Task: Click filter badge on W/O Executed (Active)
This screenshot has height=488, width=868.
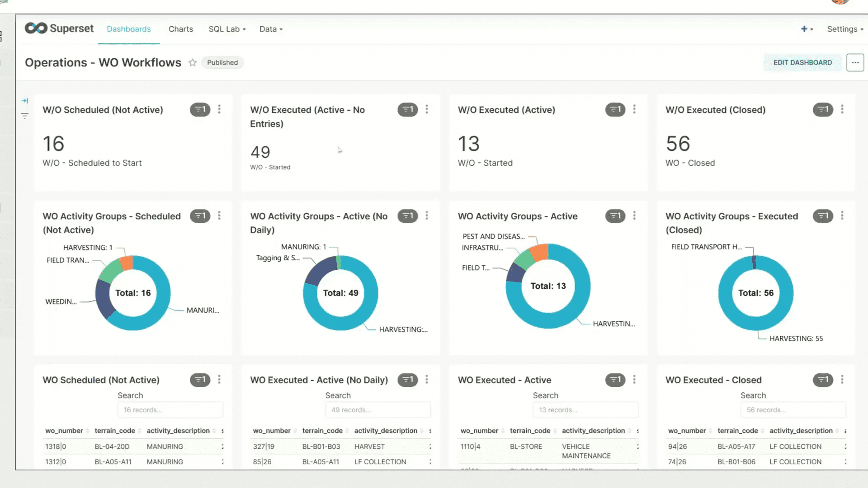Action: pyautogui.click(x=615, y=109)
